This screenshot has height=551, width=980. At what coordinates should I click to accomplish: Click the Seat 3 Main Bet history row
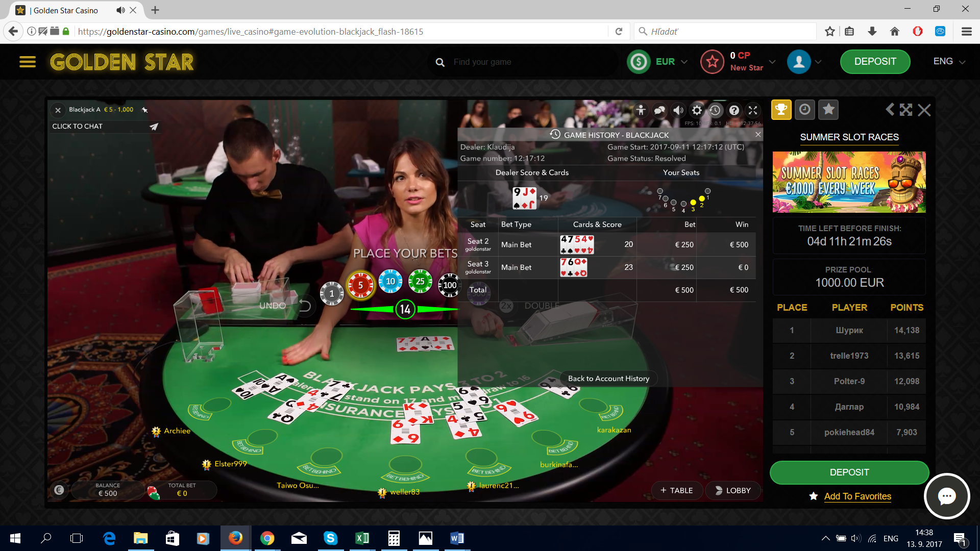tap(606, 267)
